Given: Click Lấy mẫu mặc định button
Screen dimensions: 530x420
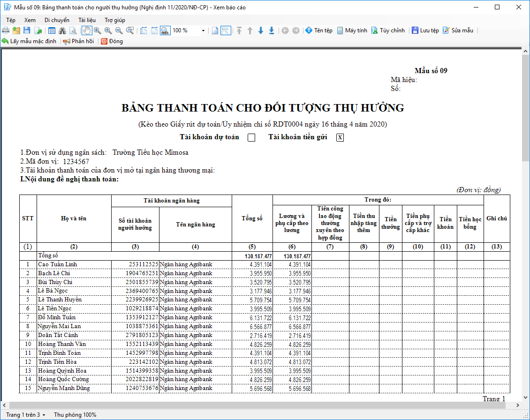Looking at the screenshot, I should pyautogui.click(x=29, y=41).
